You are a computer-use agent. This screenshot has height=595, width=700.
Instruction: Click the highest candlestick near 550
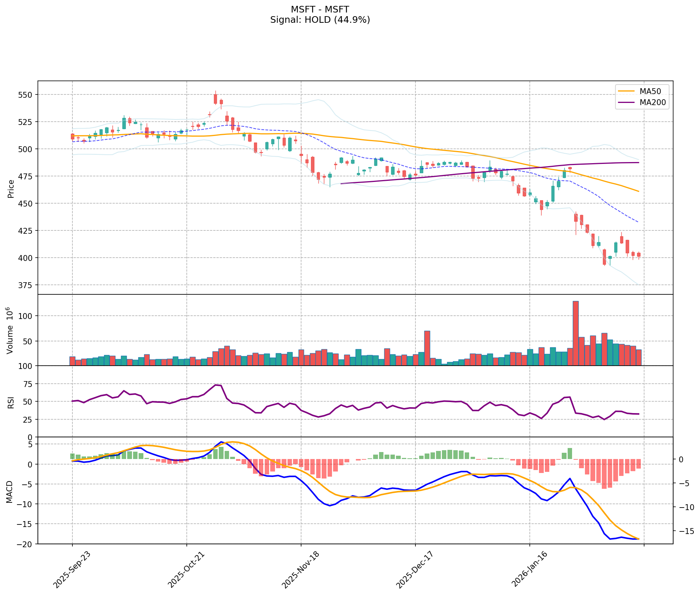coord(215,99)
